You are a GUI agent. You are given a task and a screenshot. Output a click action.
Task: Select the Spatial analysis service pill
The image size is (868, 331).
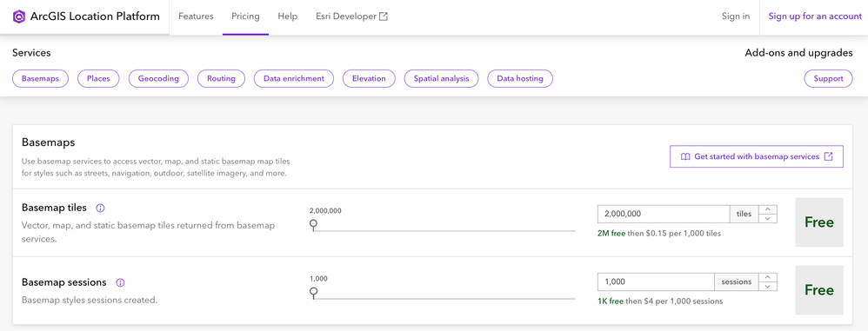441,78
